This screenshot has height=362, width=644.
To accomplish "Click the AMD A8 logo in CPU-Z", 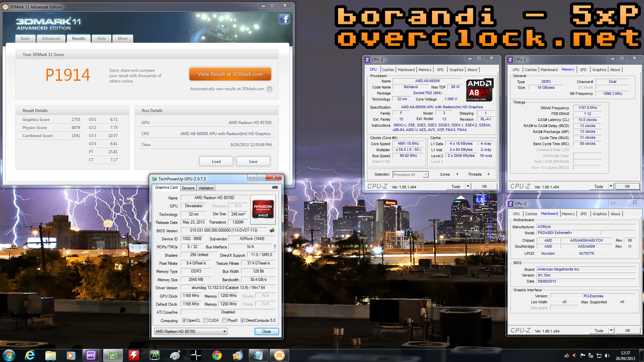I will (480, 89).
